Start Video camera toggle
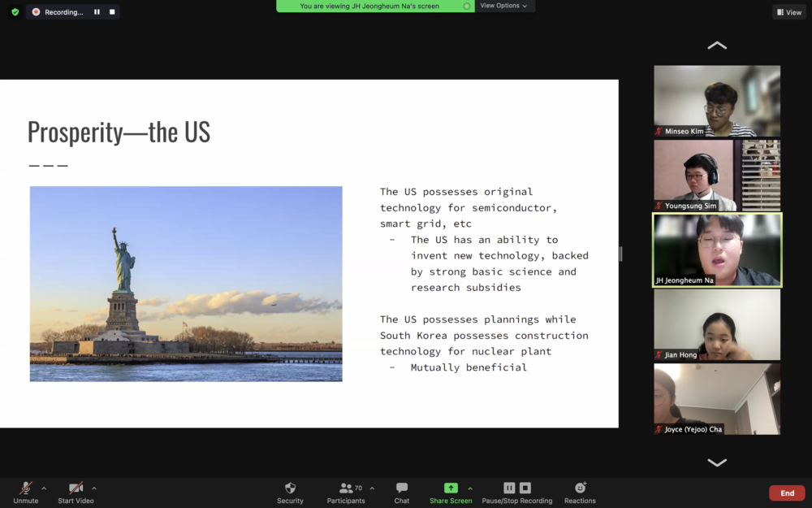812x508 pixels. coord(76,493)
